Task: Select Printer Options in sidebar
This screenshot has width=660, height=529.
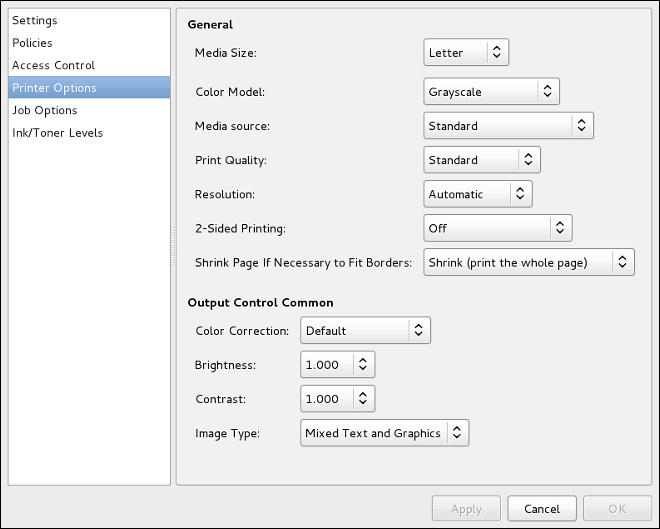Action: coord(89,88)
